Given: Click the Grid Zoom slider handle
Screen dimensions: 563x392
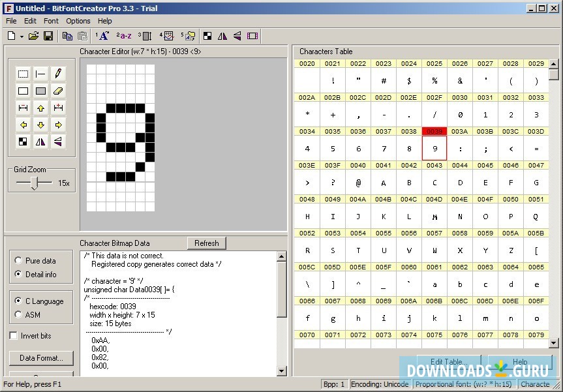Looking at the screenshot, I should (x=34, y=183).
